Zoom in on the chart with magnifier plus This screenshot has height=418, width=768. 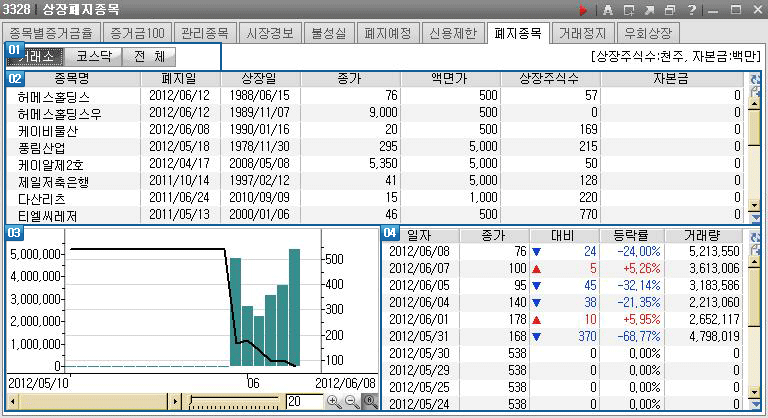(334, 401)
